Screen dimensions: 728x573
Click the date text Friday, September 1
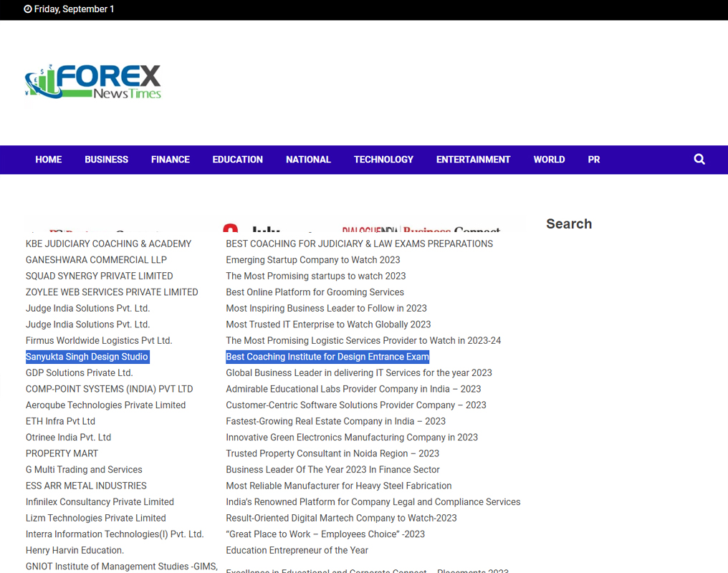(74, 9)
